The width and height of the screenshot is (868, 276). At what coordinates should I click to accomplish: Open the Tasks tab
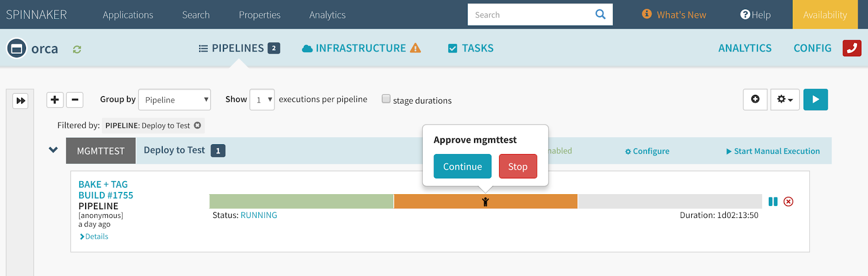pyautogui.click(x=471, y=48)
